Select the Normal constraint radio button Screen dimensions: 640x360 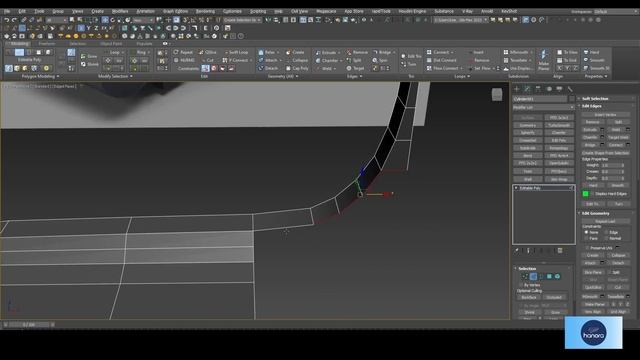point(606,238)
